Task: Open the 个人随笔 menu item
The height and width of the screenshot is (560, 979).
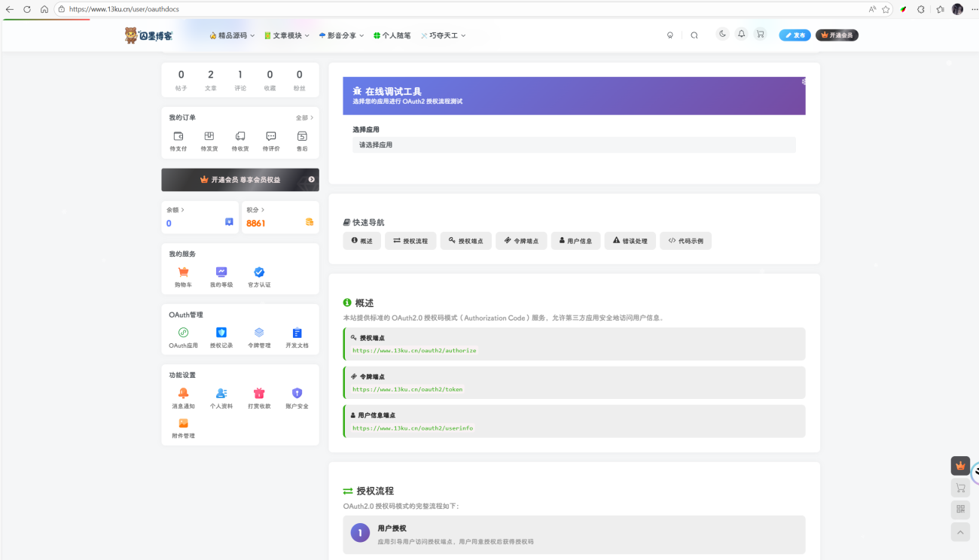Action: 392,35
